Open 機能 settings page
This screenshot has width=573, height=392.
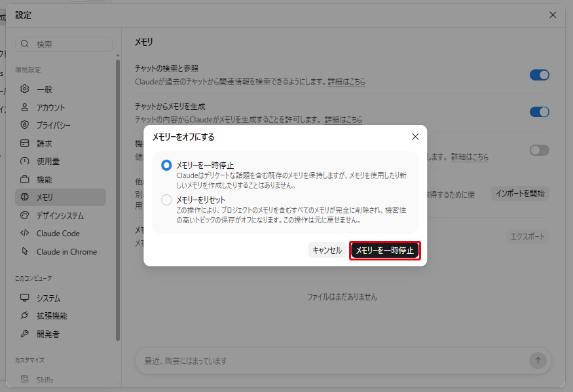coord(60,179)
